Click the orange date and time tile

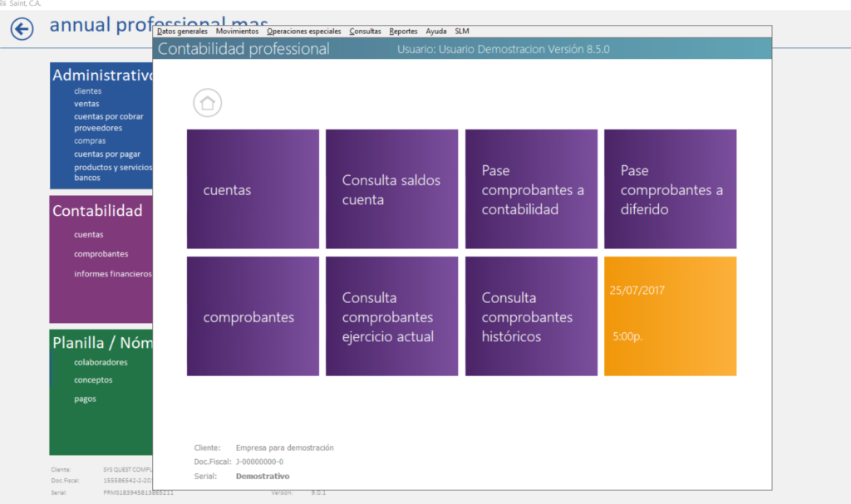[x=670, y=316]
